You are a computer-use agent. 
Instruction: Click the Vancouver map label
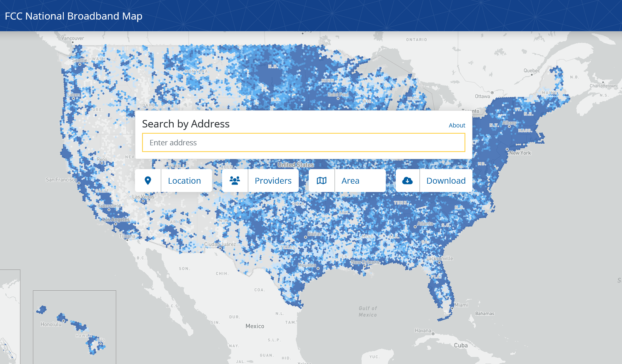coord(73,38)
